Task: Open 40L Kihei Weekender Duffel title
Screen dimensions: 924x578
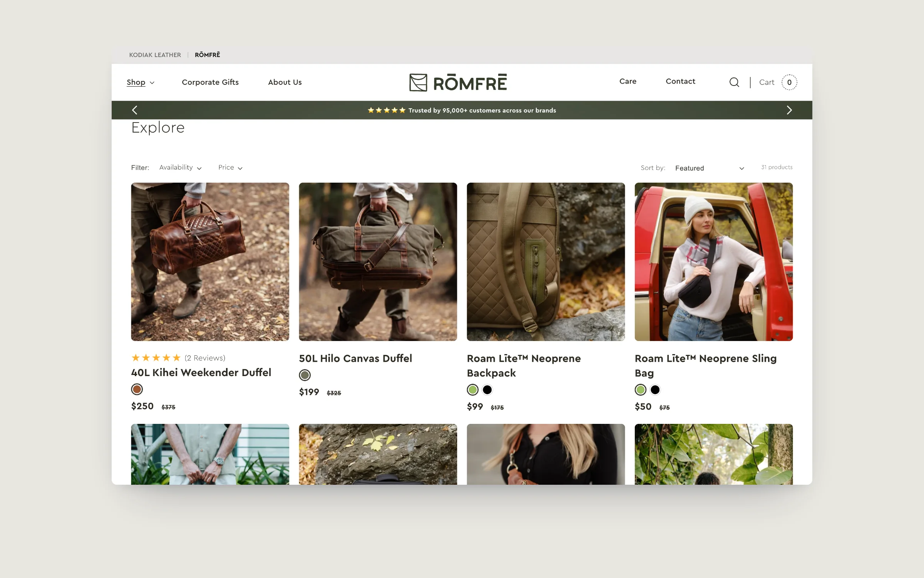Action: pos(201,372)
